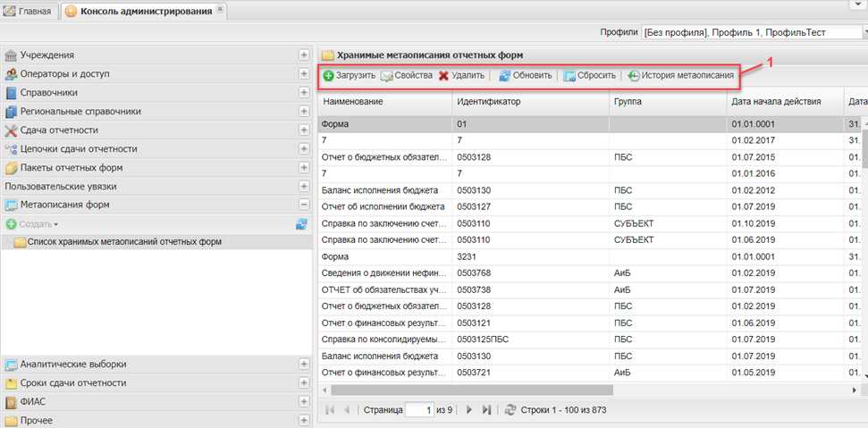868x428 pixels.
Task: Close the Консоль администрирования tab
Action: [221, 9]
